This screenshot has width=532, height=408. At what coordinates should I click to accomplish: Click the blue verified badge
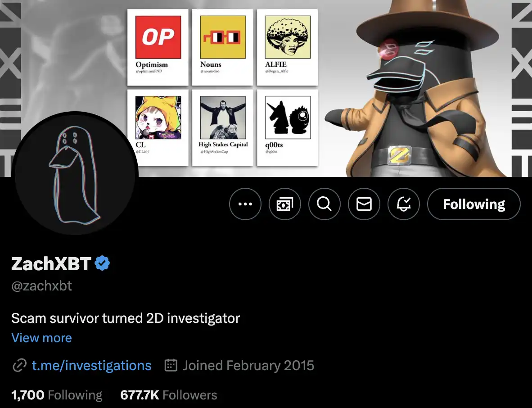click(103, 263)
